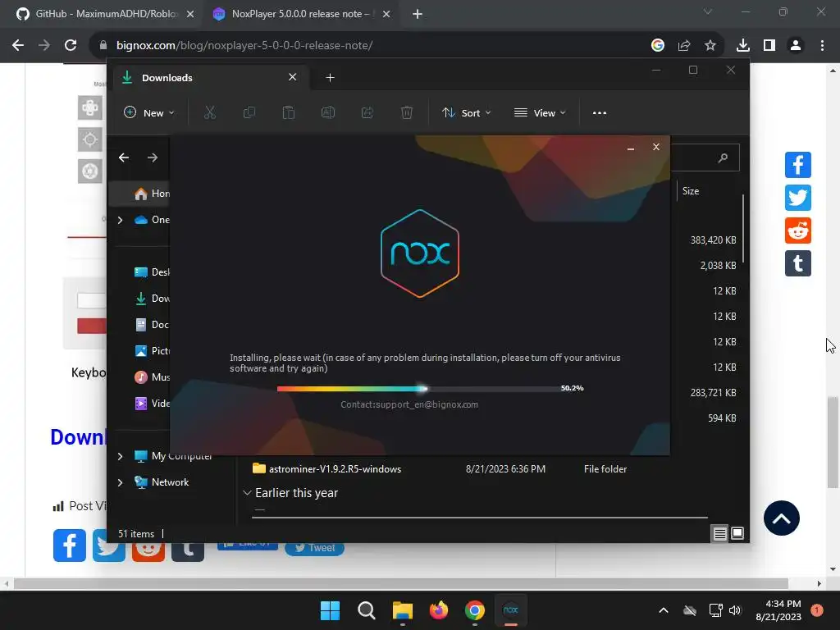Click the Rename icon in File Explorer toolbar

point(328,112)
